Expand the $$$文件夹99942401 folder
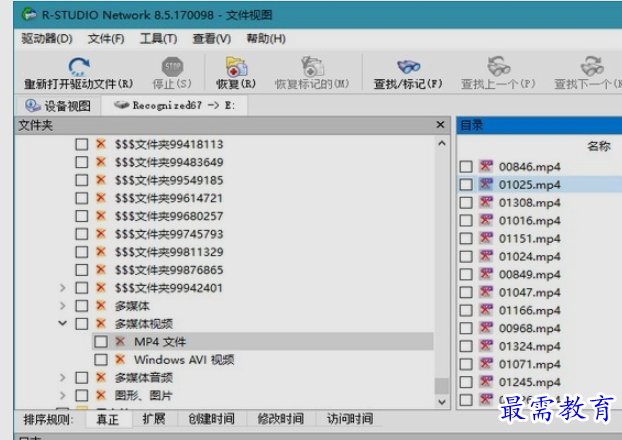Screen dimensions: 622x440 pos(63,288)
